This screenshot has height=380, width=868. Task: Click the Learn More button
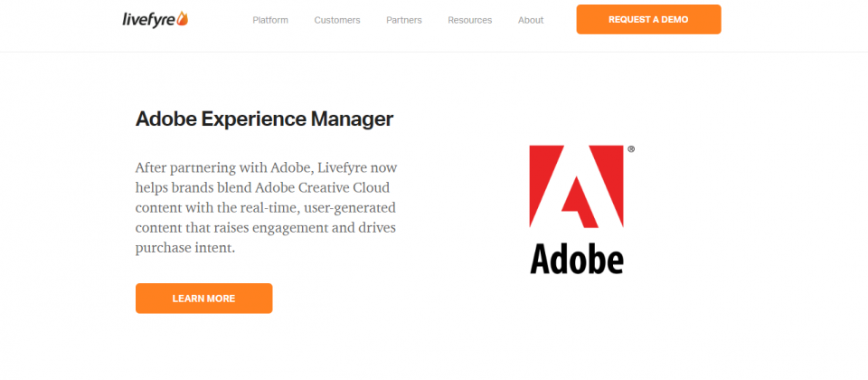(x=203, y=299)
